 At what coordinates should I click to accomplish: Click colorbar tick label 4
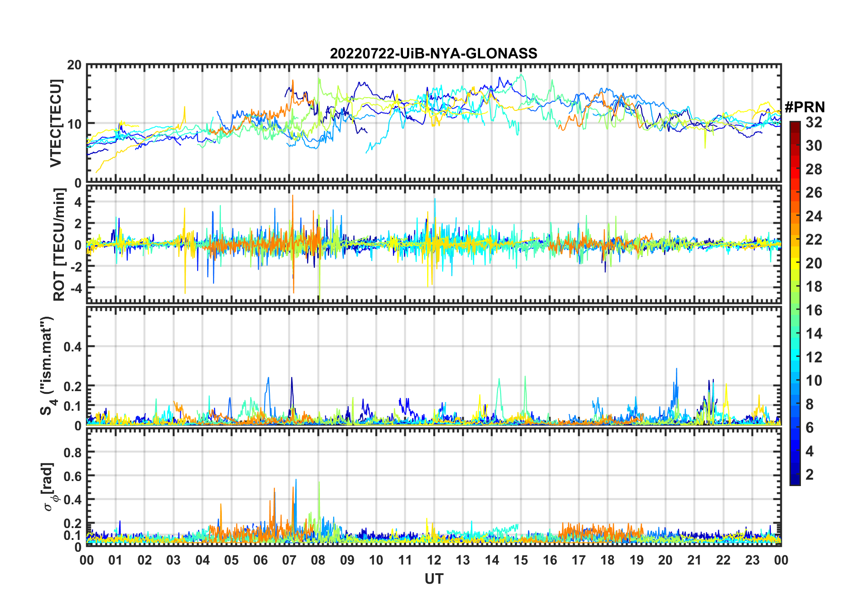(x=810, y=451)
